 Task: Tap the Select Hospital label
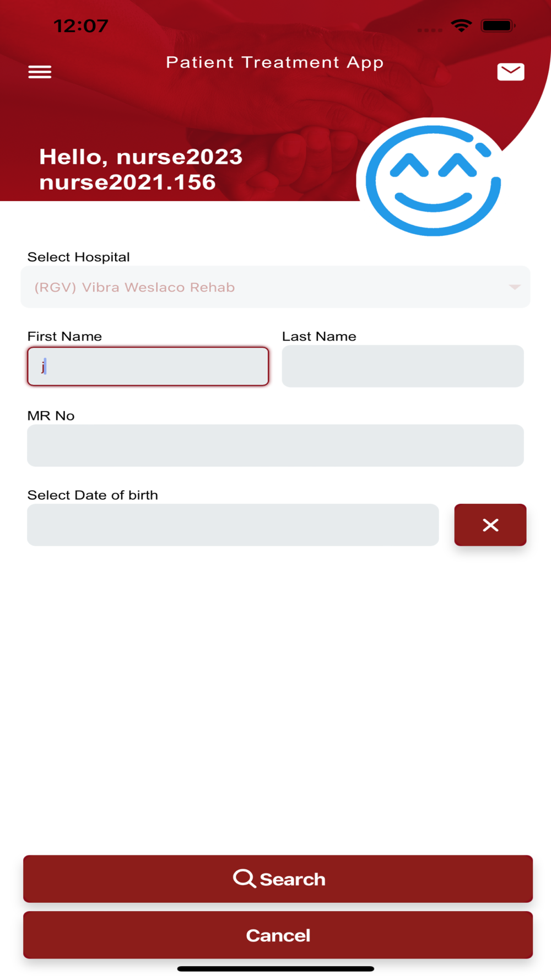(79, 257)
